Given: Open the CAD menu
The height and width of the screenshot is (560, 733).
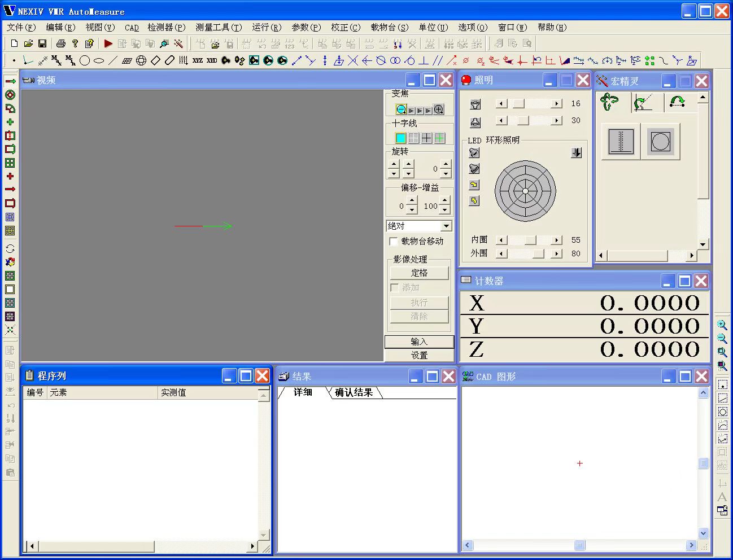Looking at the screenshot, I should point(132,27).
